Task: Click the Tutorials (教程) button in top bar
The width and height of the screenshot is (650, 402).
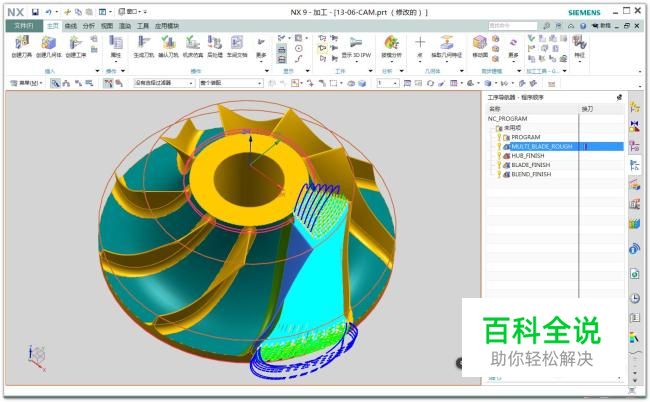Action: (601, 26)
